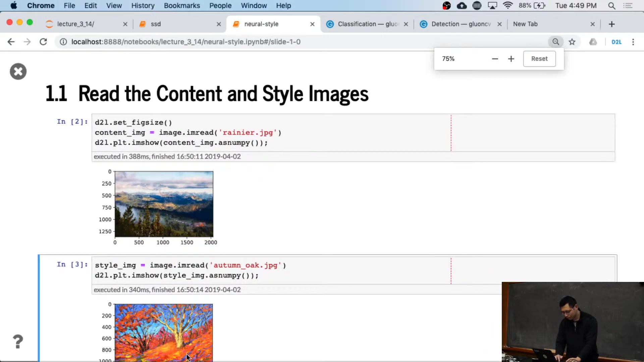The height and width of the screenshot is (362, 644).
Task: View site information icon in address bar
Action: coord(63,42)
